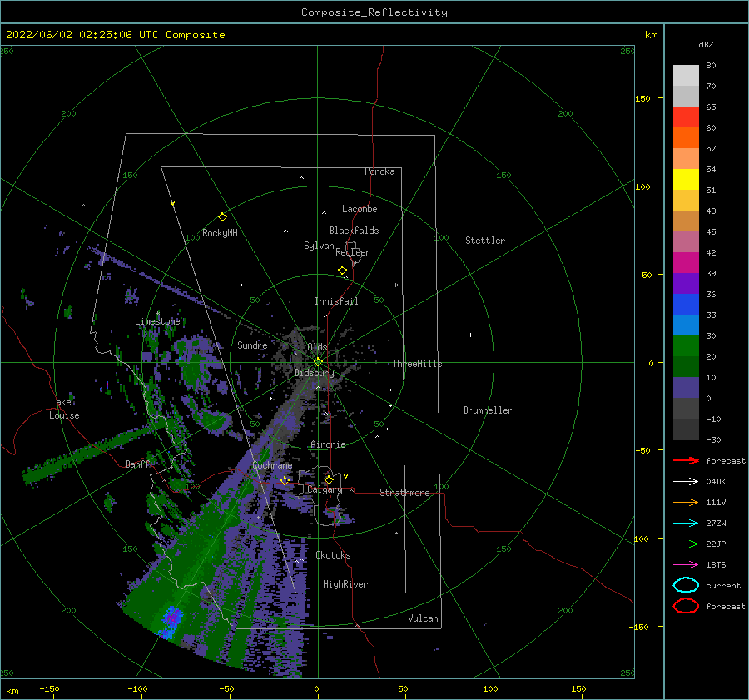749x700 pixels.
Task: Click the Lake Louise label
Action: point(64,409)
